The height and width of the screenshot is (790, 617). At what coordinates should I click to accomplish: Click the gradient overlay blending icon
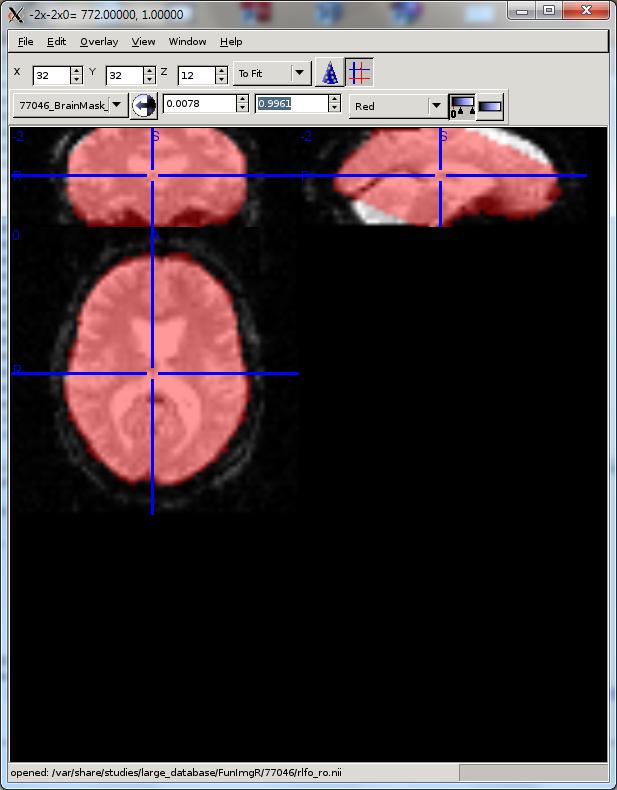point(491,105)
